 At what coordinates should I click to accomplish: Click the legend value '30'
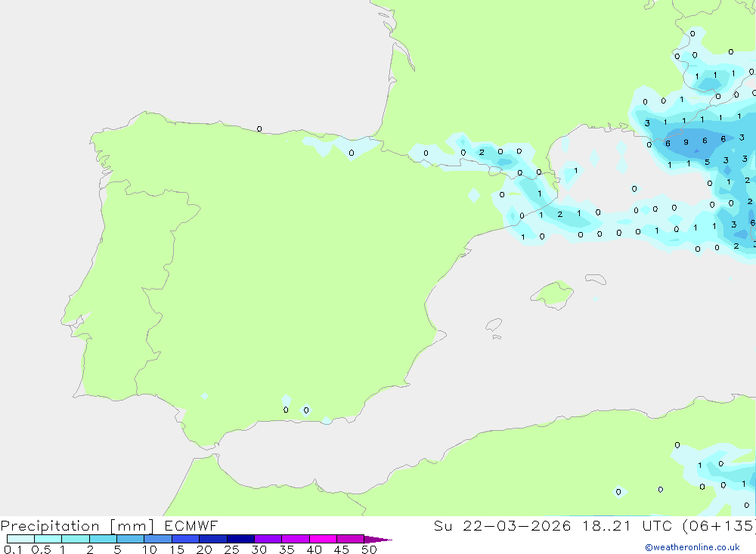point(259,549)
